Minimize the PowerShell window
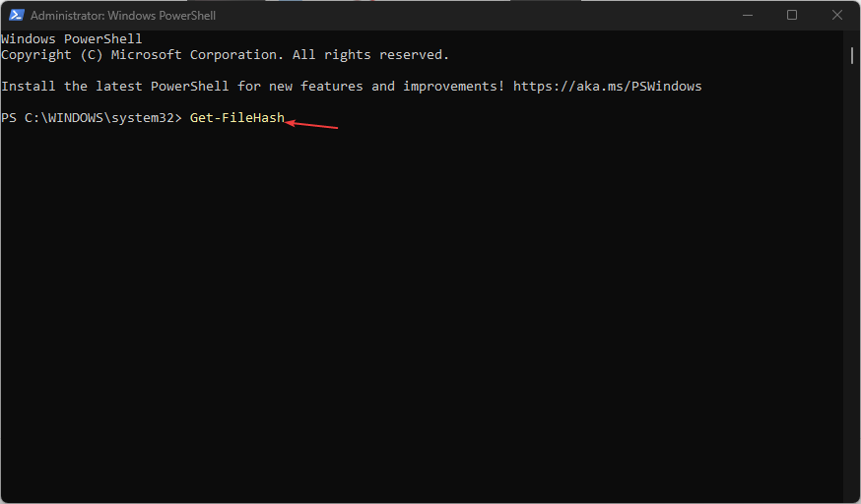 pyautogui.click(x=748, y=16)
